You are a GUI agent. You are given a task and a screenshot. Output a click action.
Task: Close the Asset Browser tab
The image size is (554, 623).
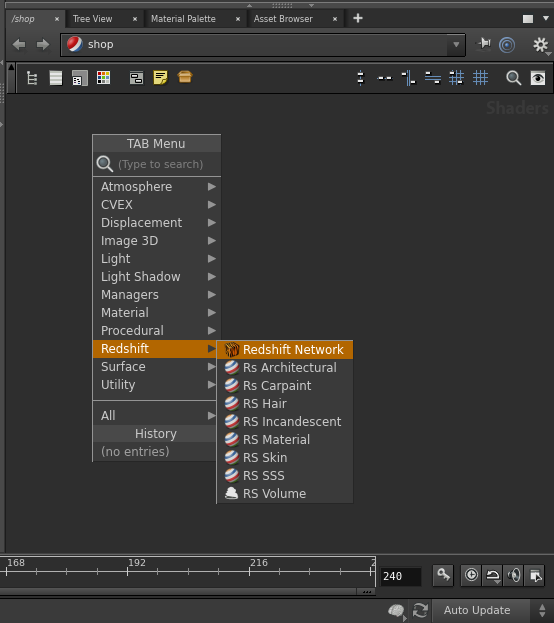335,19
